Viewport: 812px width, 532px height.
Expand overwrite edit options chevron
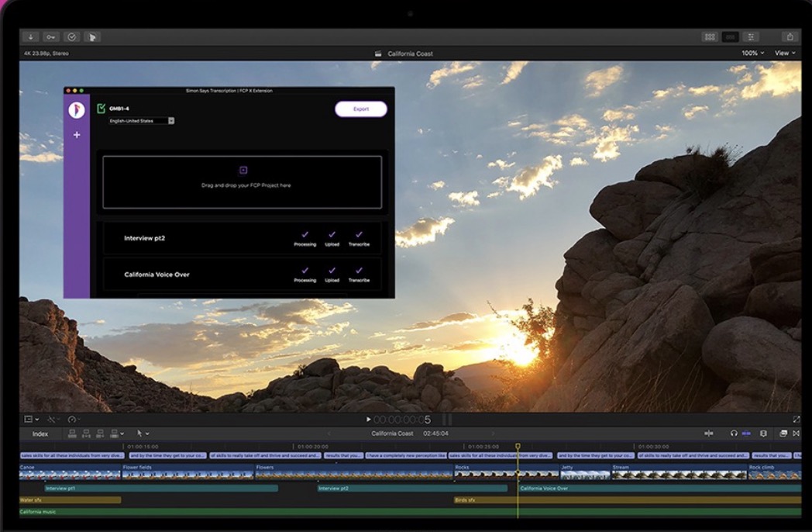(122, 434)
